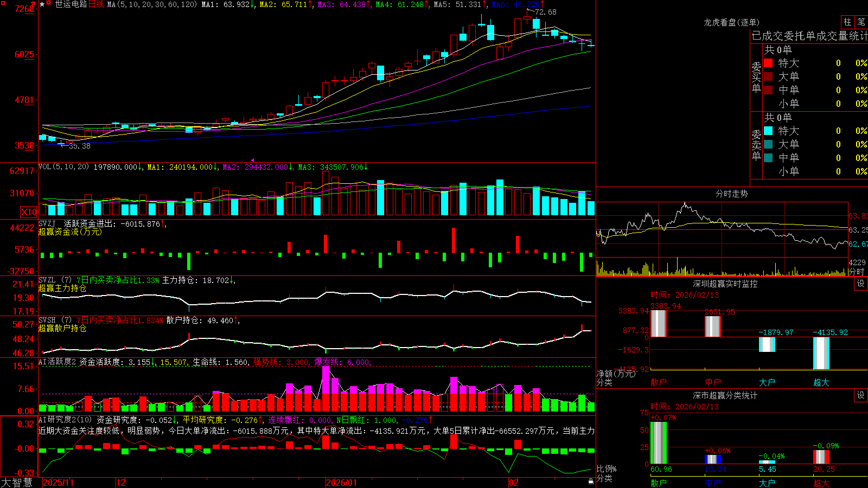868x488 pixels.
Task: Click dark red 中单 swatch in 委买单
Action: (768, 90)
